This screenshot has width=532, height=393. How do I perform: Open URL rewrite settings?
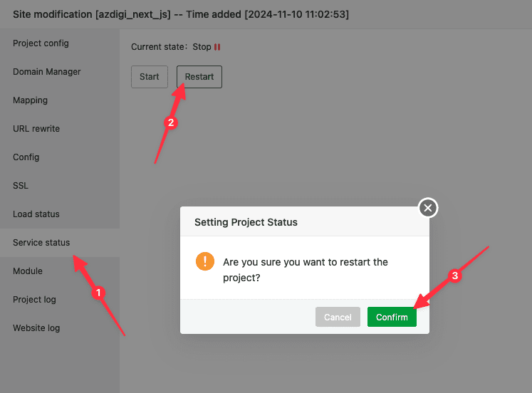[x=36, y=129]
